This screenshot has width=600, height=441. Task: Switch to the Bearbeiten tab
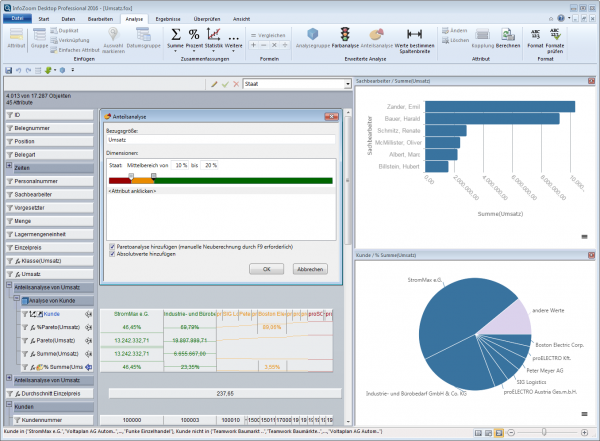100,19
